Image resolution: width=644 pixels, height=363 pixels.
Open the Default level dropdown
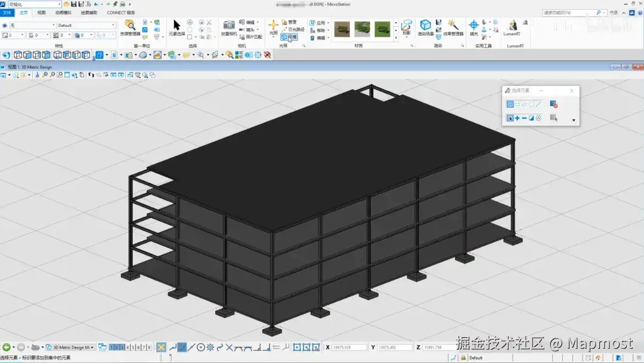(x=86, y=25)
